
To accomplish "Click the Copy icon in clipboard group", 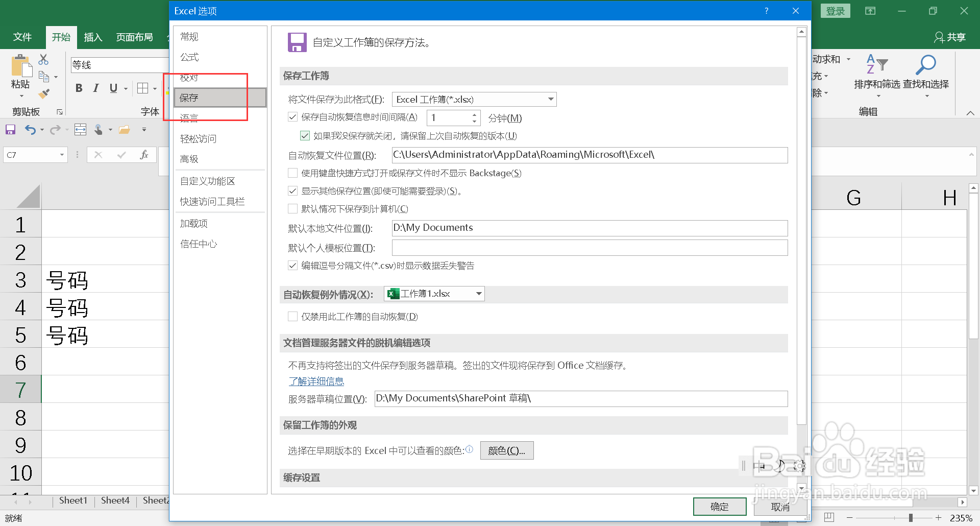I will coord(44,77).
